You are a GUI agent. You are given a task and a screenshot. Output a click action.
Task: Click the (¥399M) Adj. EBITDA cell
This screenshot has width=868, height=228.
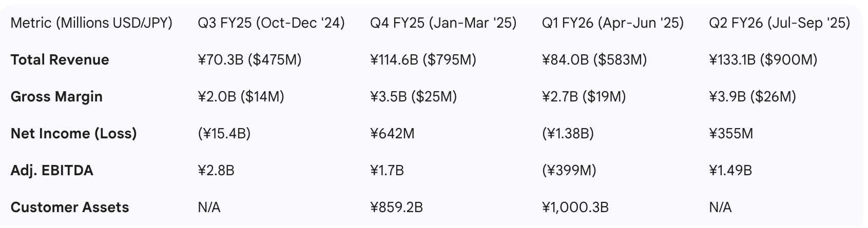pyautogui.click(x=569, y=171)
